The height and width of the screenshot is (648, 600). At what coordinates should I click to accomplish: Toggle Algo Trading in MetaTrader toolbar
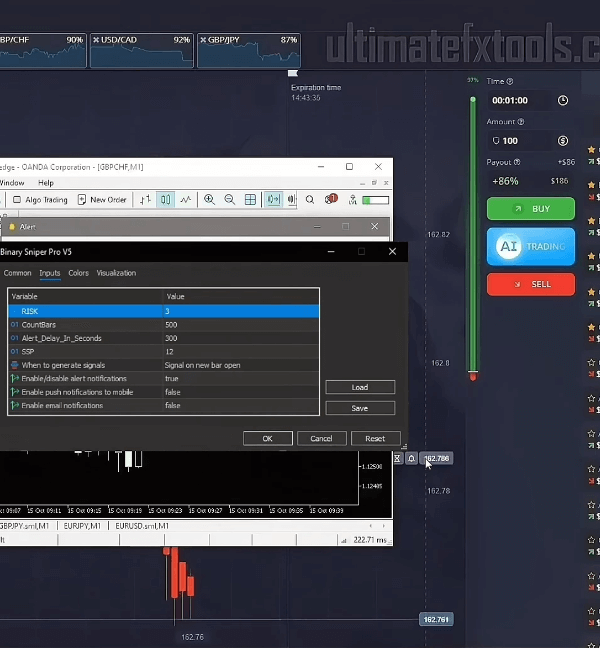(x=40, y=200)
